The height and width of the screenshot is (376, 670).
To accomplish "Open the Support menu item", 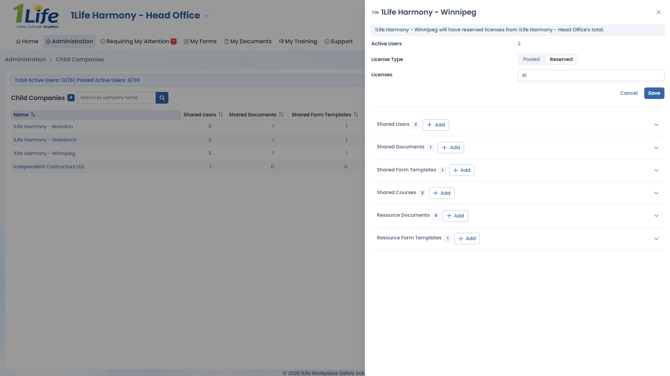I will pyautogui.click(x=338, y=41).
